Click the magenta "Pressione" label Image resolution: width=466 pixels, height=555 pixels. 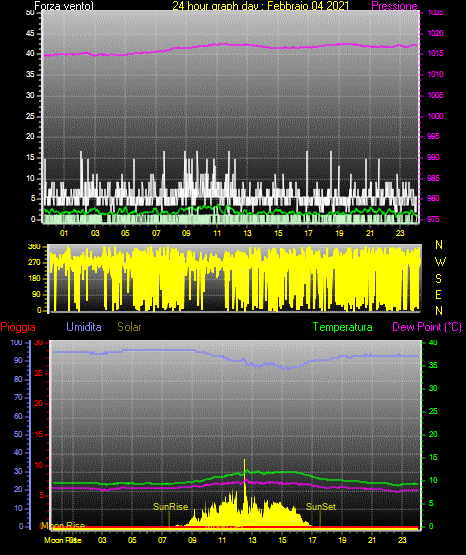(x=394, y=5)
